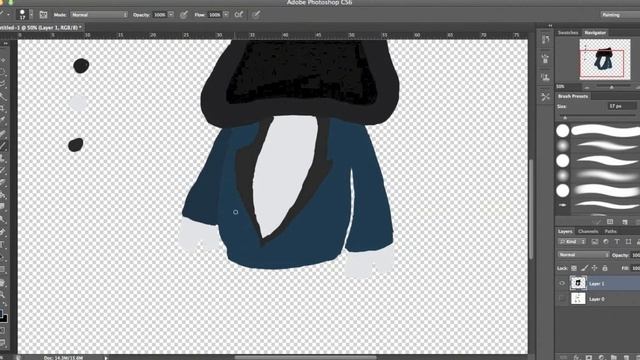Select the Layer 1 row
Screen dimensions: 640x360
click(x=598, y=283)
